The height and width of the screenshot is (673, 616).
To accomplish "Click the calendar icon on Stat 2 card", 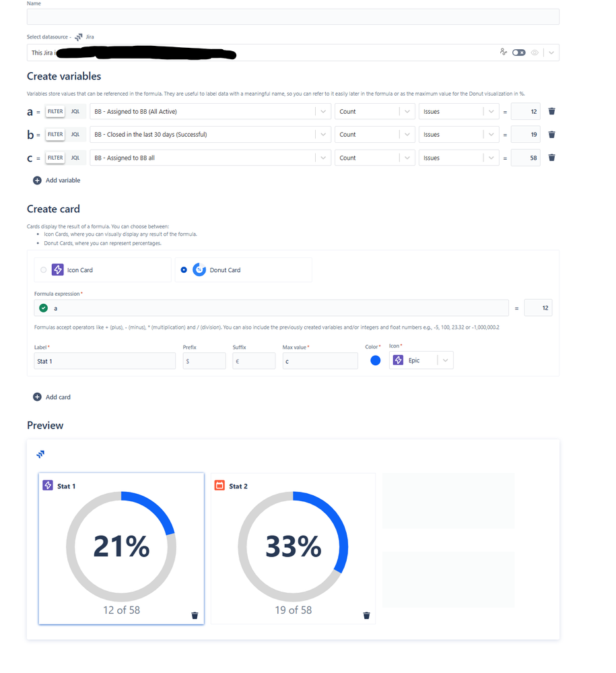I will coord(219,486).
